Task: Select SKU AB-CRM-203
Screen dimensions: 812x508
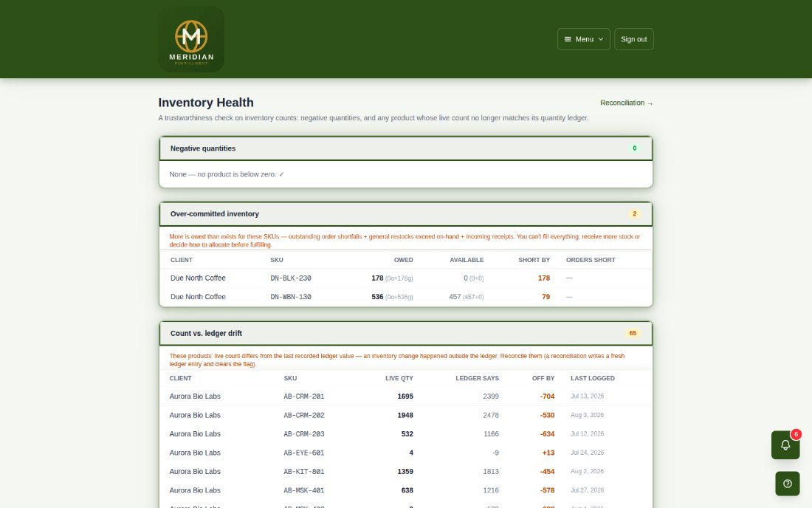Action: point(304,434)
